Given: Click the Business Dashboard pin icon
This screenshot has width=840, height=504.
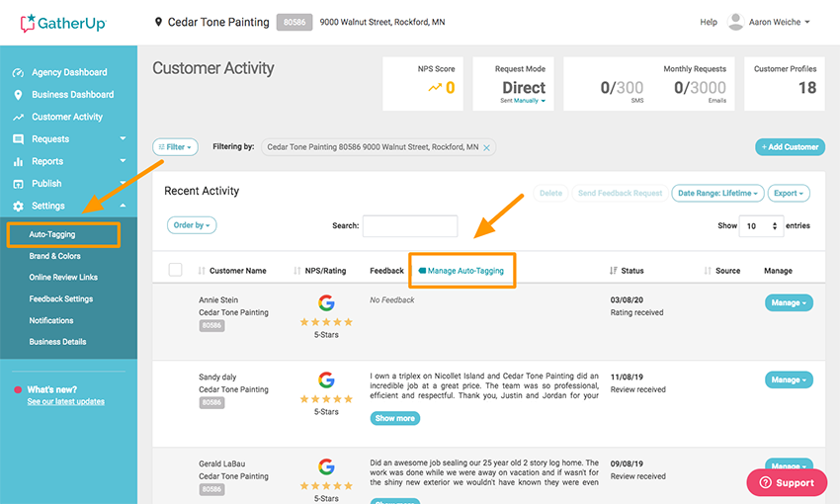Looking at the screenshot, I should [18, 95].
